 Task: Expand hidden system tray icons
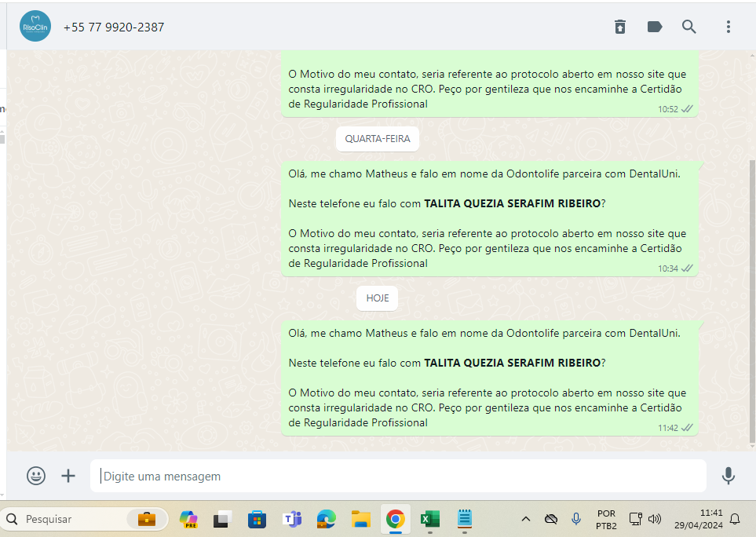point(526,519)
